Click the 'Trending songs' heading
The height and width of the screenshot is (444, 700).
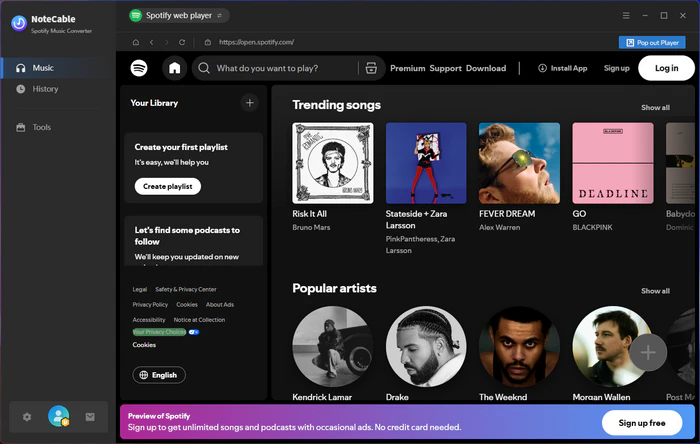[x=337, y=105]
